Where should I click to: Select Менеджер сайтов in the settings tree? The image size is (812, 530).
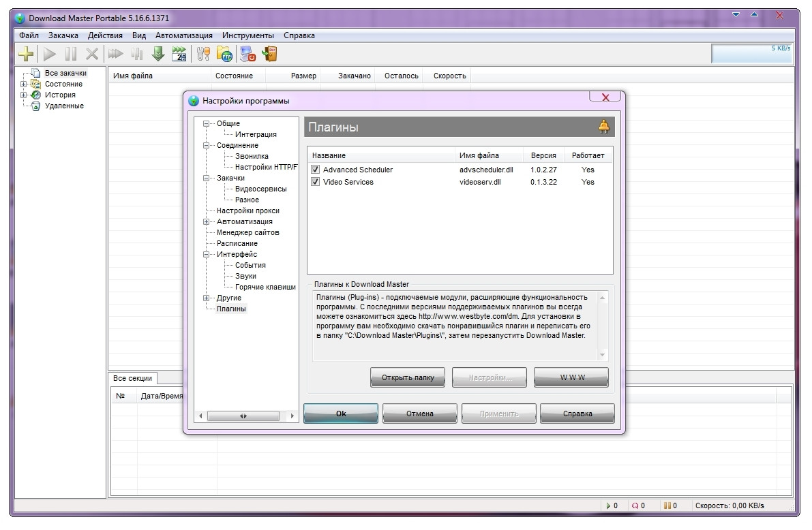248,232
